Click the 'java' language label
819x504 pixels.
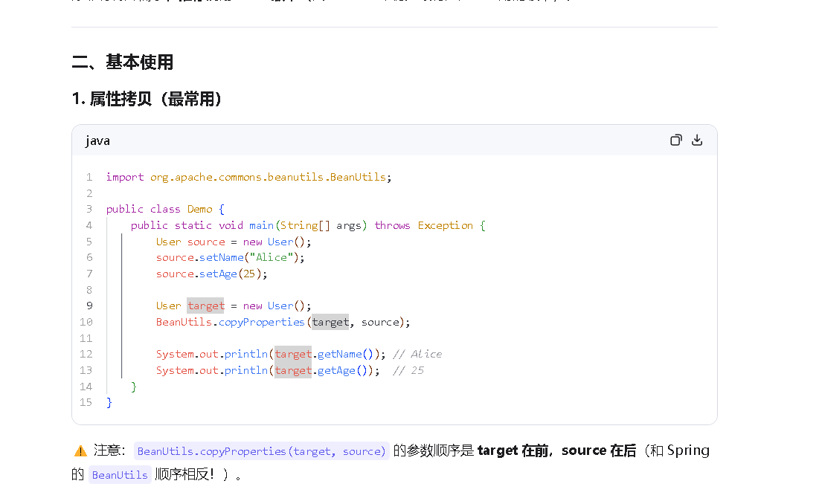tap(97, 141)
